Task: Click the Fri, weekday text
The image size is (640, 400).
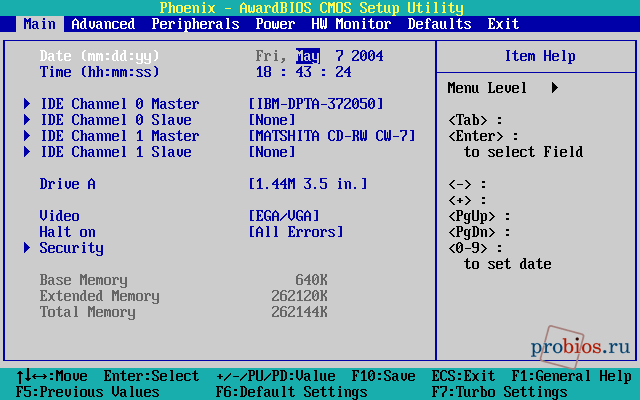Action: pyautogui.click(x=271, y=56)
